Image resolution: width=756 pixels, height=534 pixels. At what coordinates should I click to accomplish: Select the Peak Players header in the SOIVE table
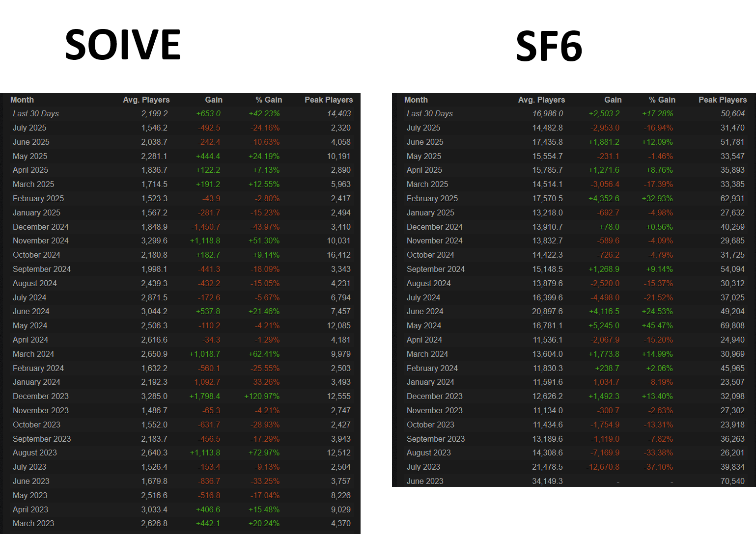tap(329, 100)
